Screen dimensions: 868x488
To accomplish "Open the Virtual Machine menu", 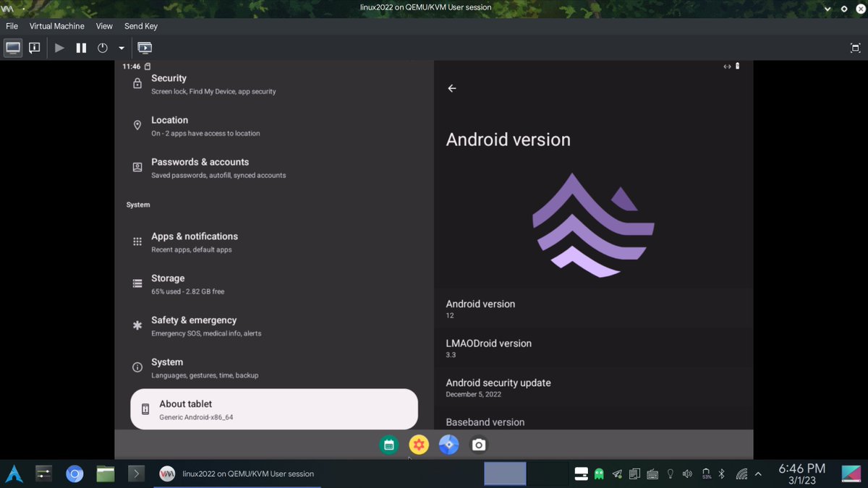I will [x=56, y=26].
